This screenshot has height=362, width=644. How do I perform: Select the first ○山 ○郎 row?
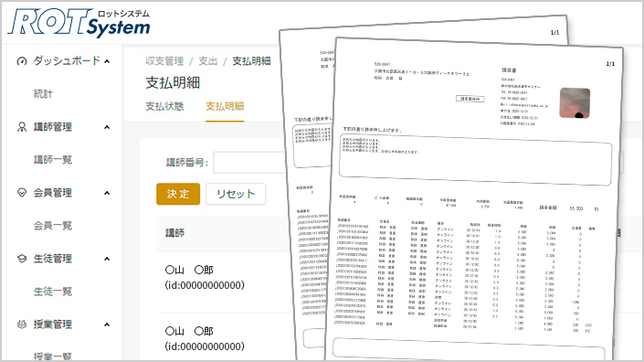pos(205,277)
